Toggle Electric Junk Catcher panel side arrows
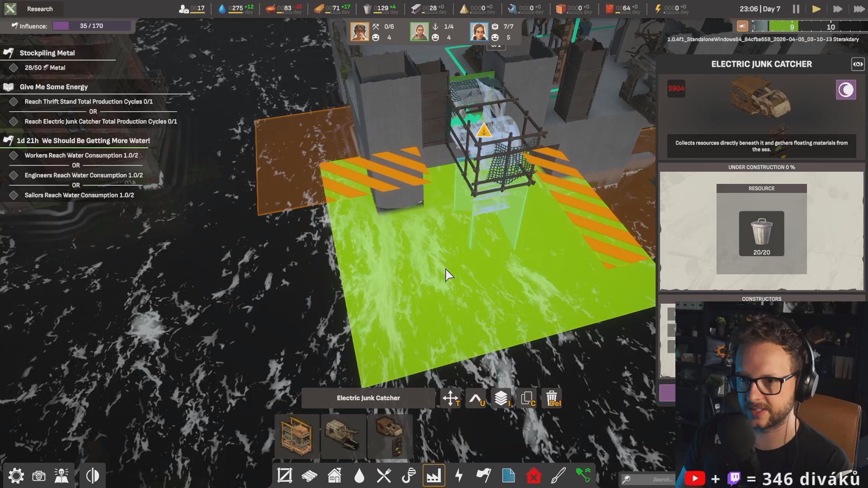 click(x=858, y=64)
